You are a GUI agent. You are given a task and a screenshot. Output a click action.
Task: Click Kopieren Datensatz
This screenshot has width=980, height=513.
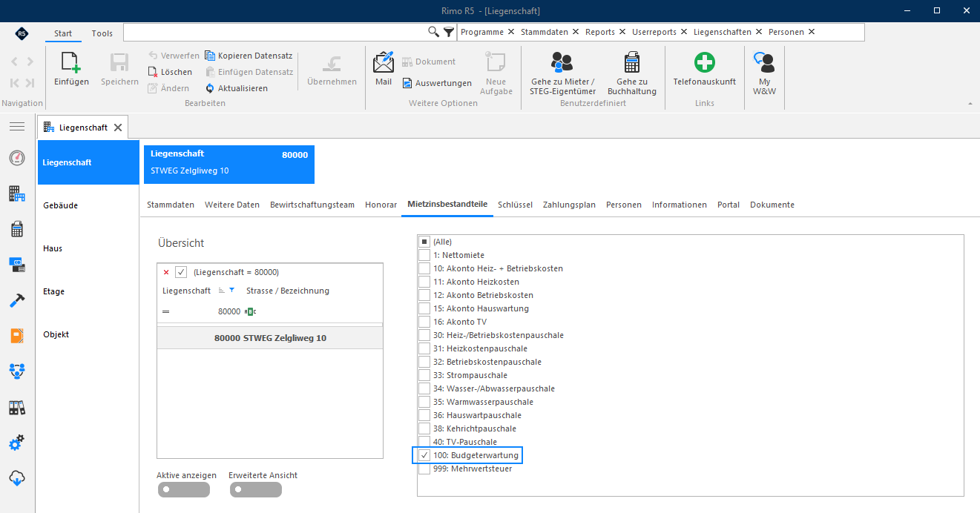249,56
